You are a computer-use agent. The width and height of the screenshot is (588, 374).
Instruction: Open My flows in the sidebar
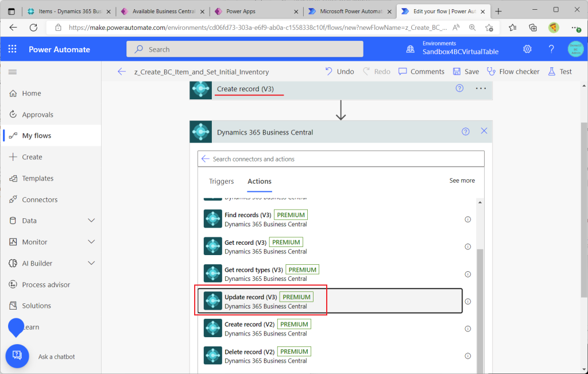pyautogui.click(x=51, y=136)
